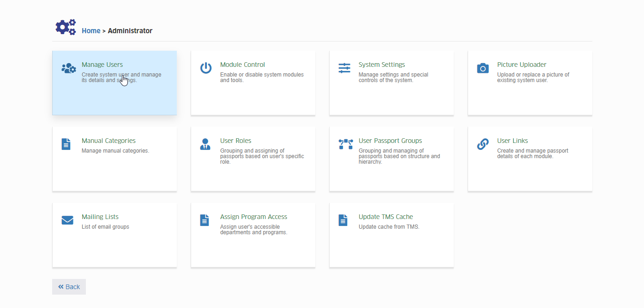Image resolution: width=644 pixels, height=308 pixels.
Task: Click the Back button
Action: tap(69, 287)
